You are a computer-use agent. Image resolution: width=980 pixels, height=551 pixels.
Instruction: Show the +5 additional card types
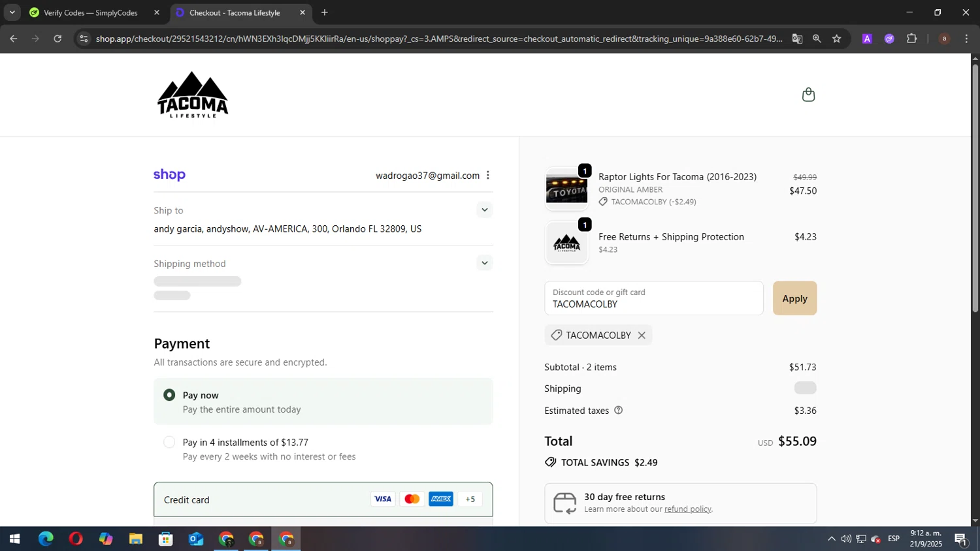[x=470, y=499]
